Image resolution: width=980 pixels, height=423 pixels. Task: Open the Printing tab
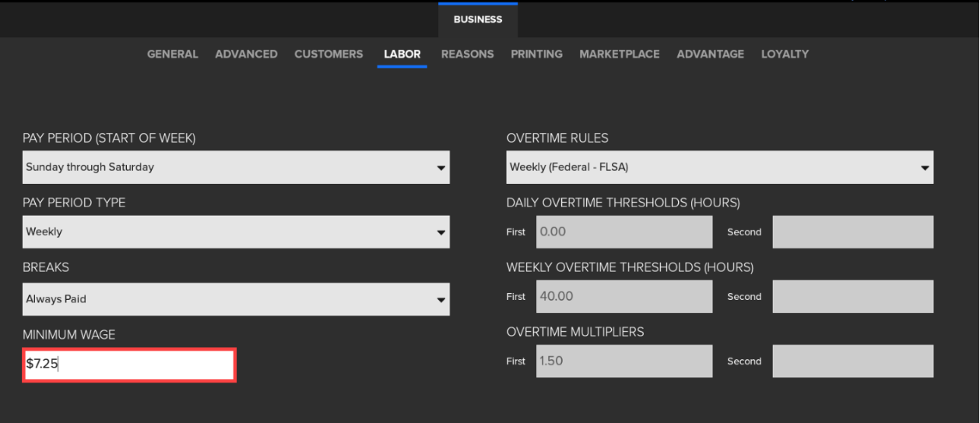click(536, 54)
